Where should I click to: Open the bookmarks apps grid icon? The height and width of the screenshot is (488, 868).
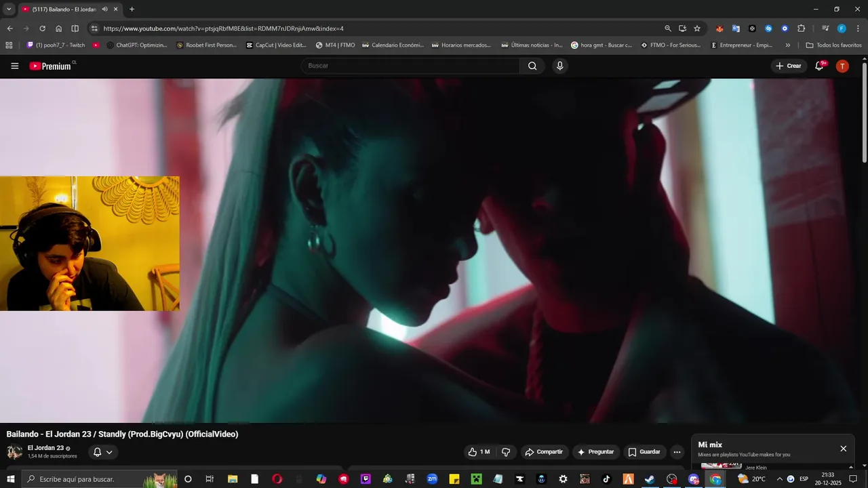point(9,45)
